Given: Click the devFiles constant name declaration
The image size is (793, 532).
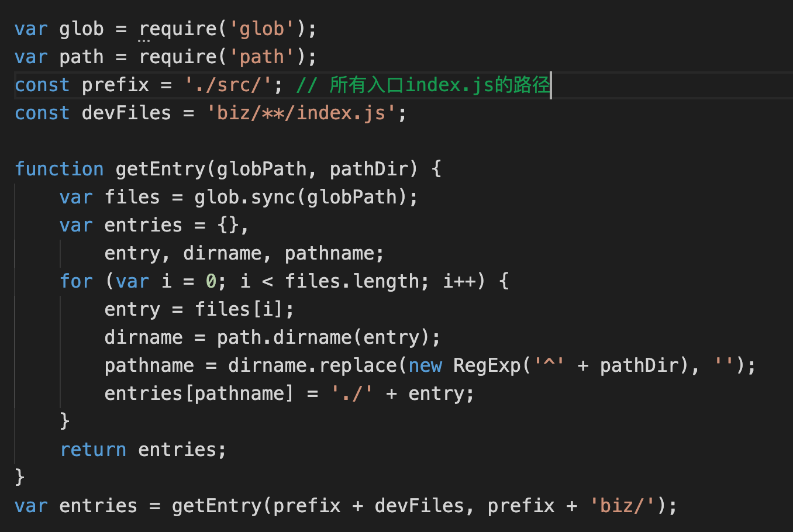Looking at the screenshot, I should coord(126,113).
